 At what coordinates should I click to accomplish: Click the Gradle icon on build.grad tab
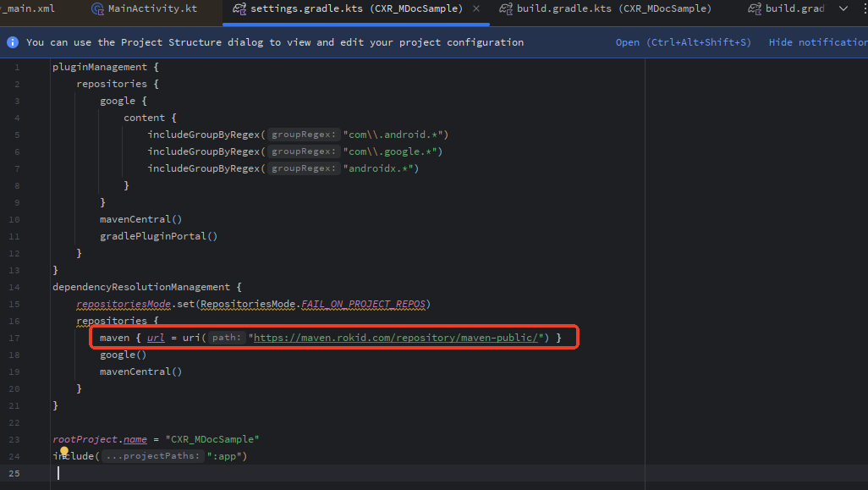(x=755, y=8)
